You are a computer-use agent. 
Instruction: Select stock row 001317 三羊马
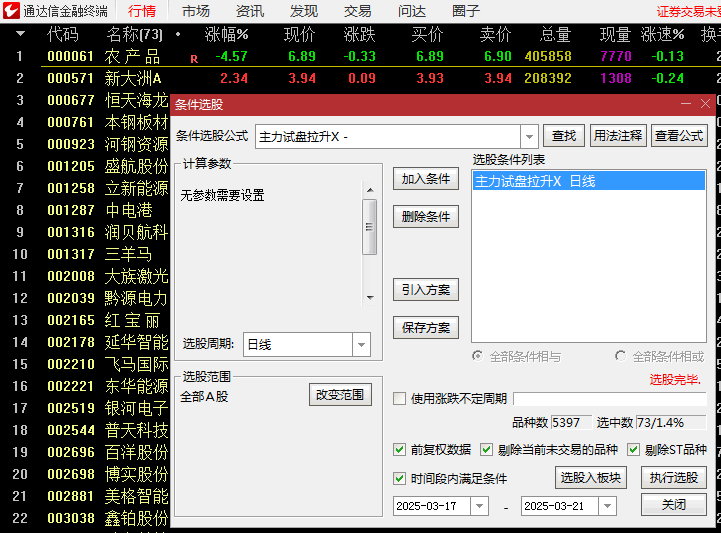tap(85, 254)
